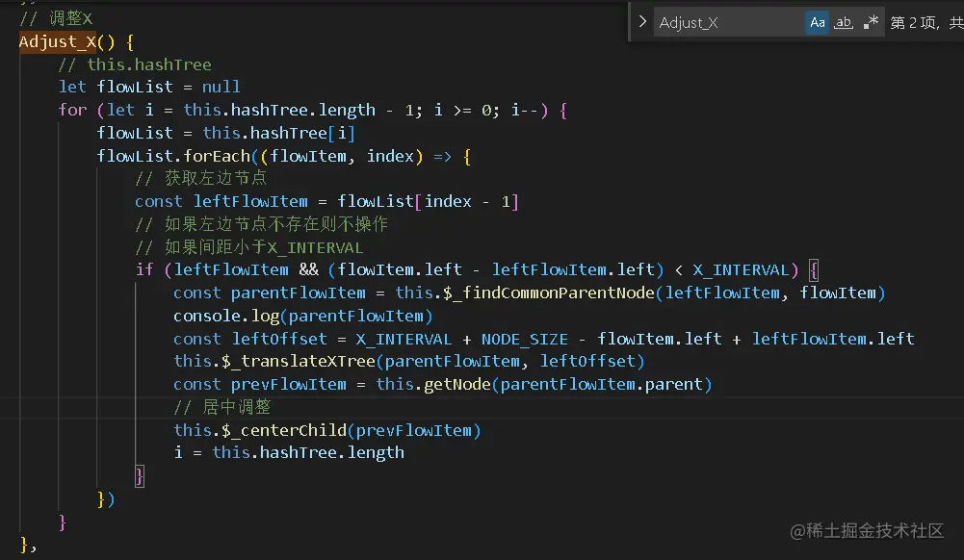Click 'NODE_SIZE' constant
This screenshot has width=964, height=560.
pos(525,339)
